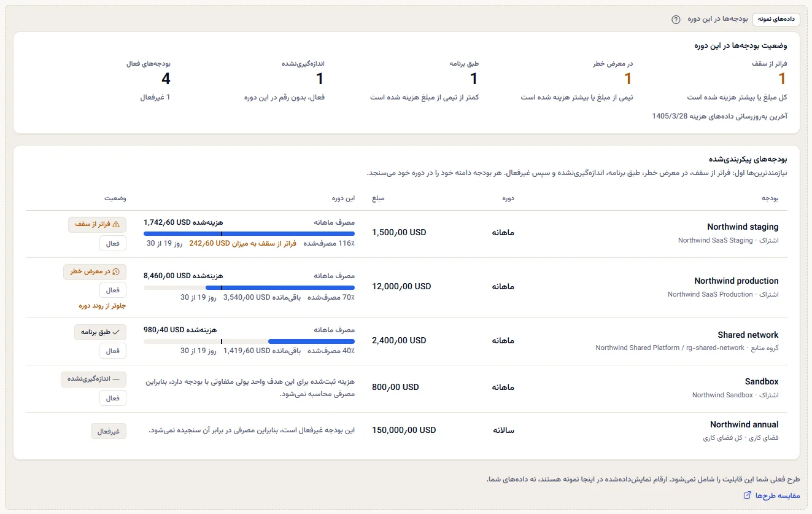The width and height of the screenshot is (812, 514).
Task: Select the "Sandbox" budget name
Action: pos(762,381)
